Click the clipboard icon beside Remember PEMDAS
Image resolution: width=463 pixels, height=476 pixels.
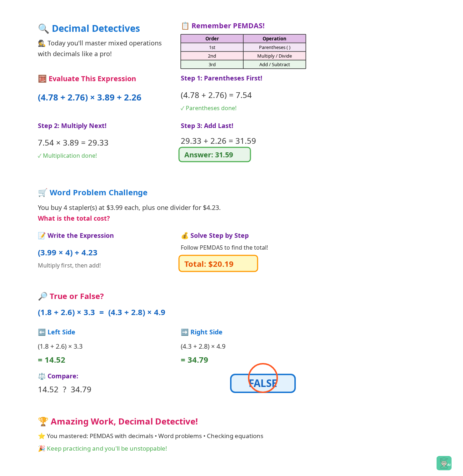[185, 26]
